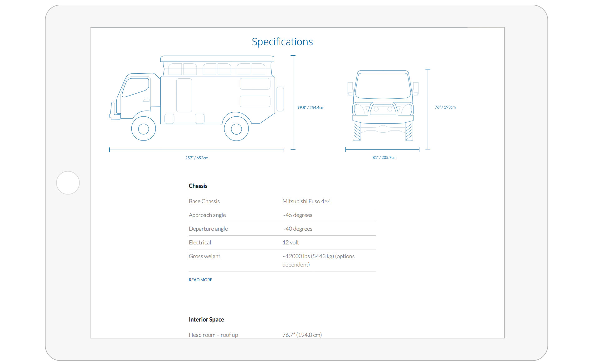Click the side-view truck's rear wheel

click(x=236, y=129)
